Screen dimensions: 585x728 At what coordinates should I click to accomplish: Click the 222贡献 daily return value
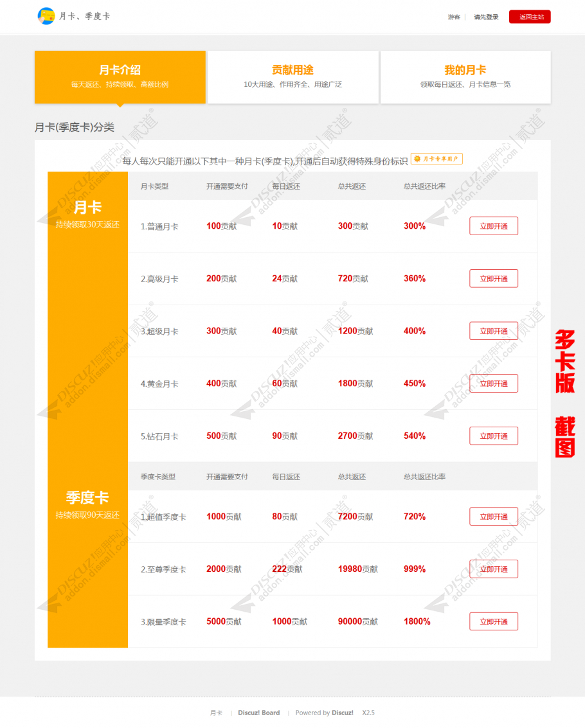point(287,569)
